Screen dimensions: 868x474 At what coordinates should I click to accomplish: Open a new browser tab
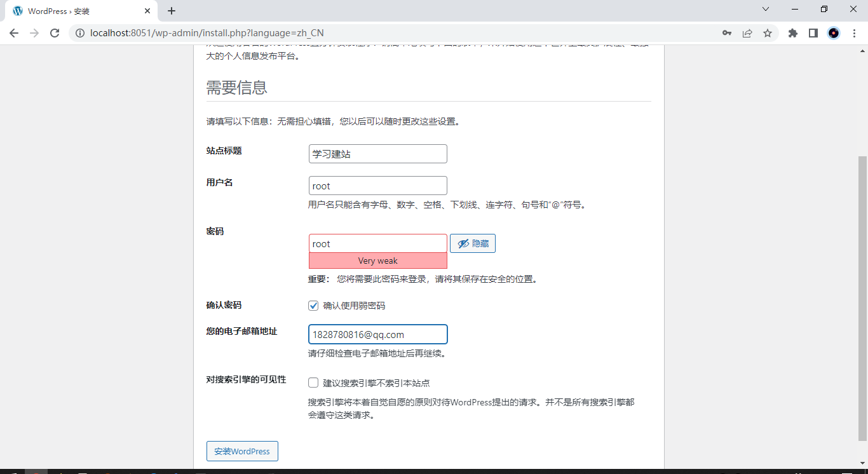(x=172, y=11)
